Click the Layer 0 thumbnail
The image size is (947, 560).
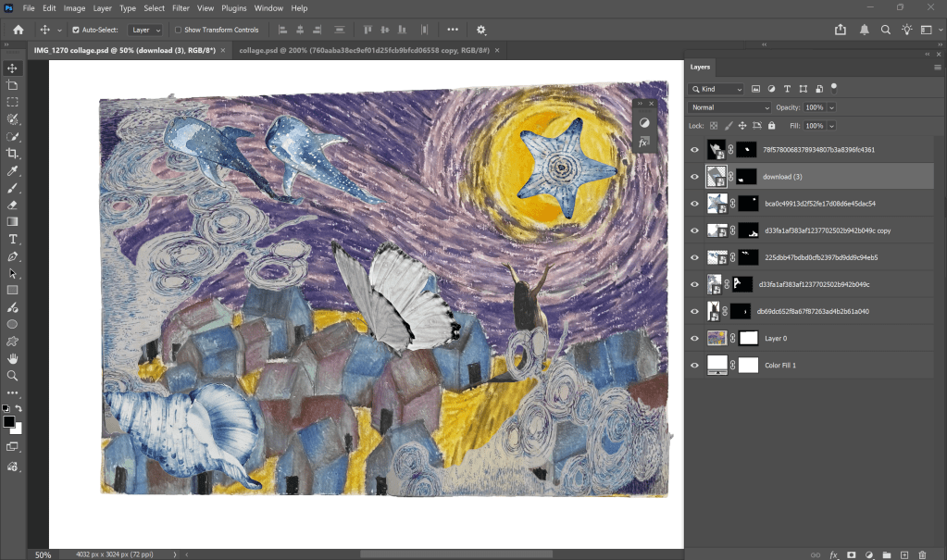point(716,339)
